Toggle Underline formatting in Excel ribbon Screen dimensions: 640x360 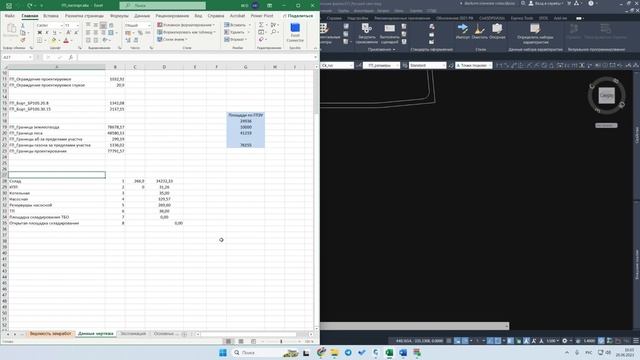[54, 33]
